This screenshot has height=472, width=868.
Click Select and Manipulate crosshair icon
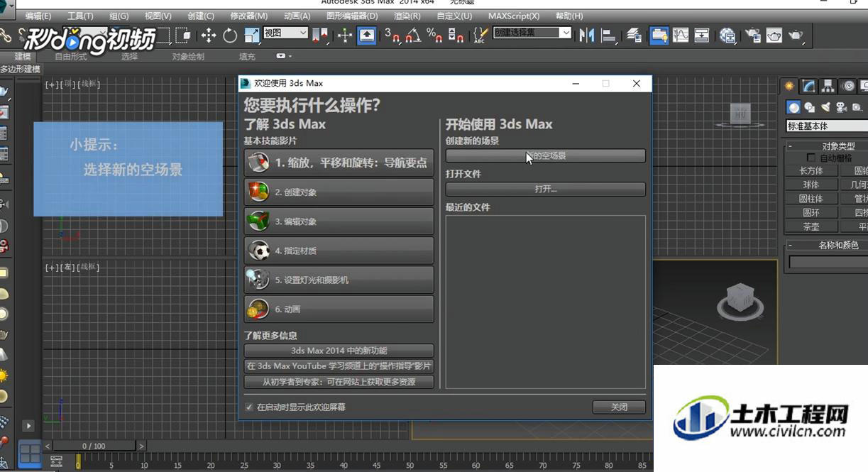tap(345, 35)
